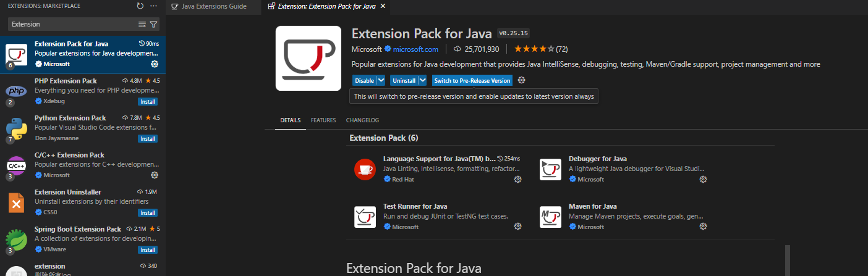The width and height of the screenshot is (868, 276).
Task: Disable the Extension Pack for Java
Action: pos(364,80)
